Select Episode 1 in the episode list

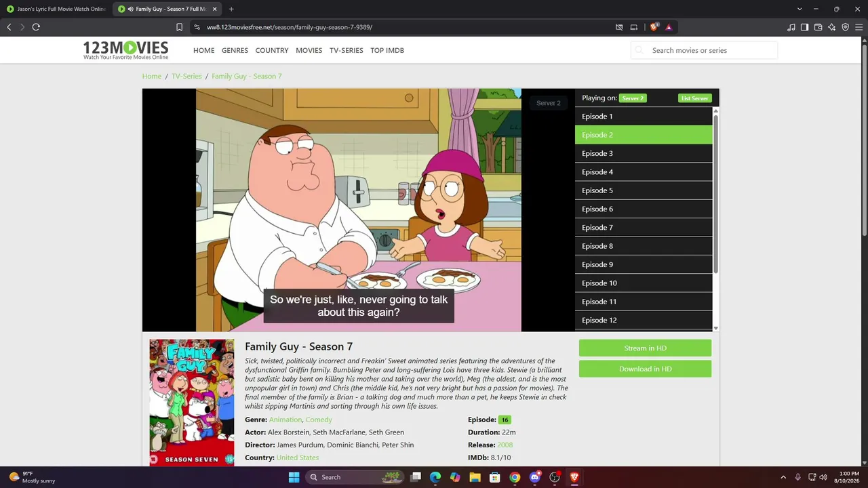point(644,117)
